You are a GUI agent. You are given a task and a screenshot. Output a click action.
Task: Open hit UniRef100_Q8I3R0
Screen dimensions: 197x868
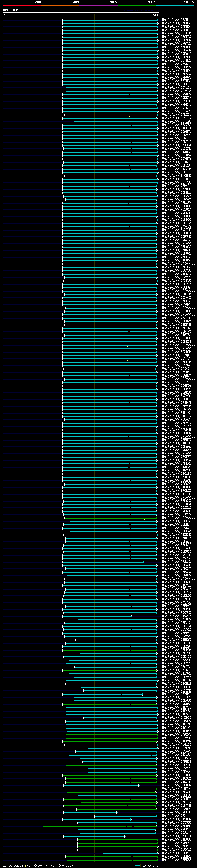tap(177, 697)
